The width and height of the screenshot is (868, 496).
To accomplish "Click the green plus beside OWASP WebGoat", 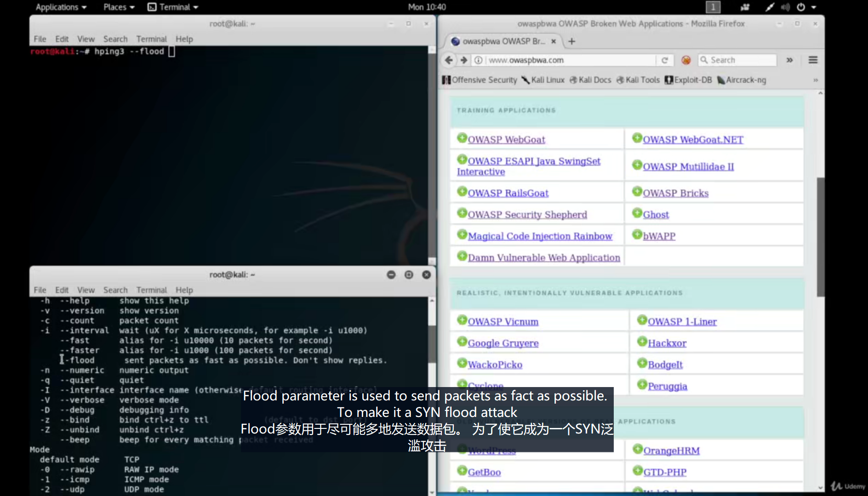I will [462, 138].
